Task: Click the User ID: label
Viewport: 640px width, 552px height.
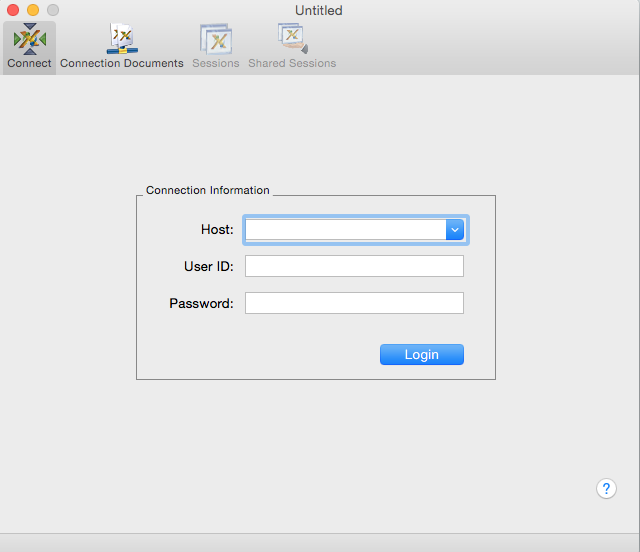Action: point(209,266)
